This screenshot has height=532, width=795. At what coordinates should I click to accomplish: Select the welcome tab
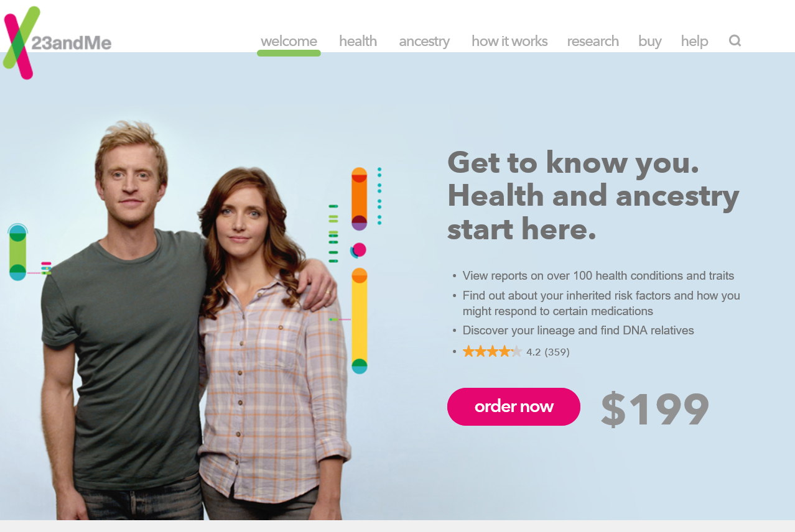click(x=289, y=42)
